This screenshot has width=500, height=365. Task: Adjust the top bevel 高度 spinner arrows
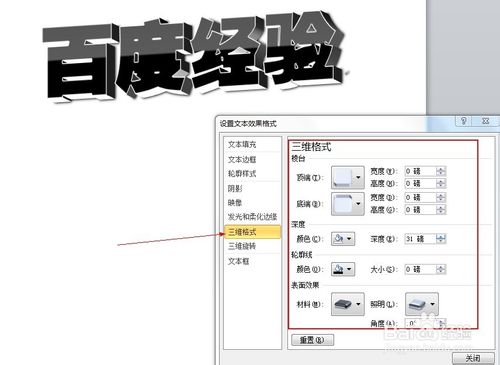tap(441, 183)
